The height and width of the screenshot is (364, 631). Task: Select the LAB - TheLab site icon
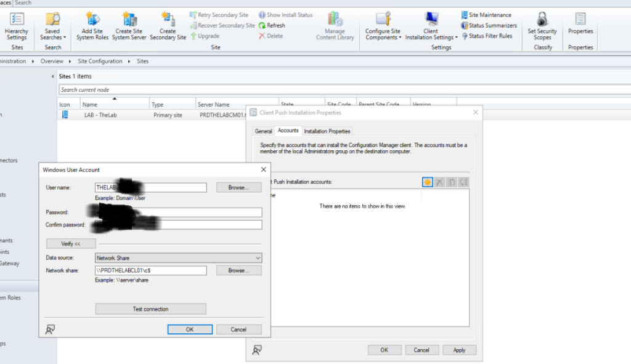click(x=65, y=115)
